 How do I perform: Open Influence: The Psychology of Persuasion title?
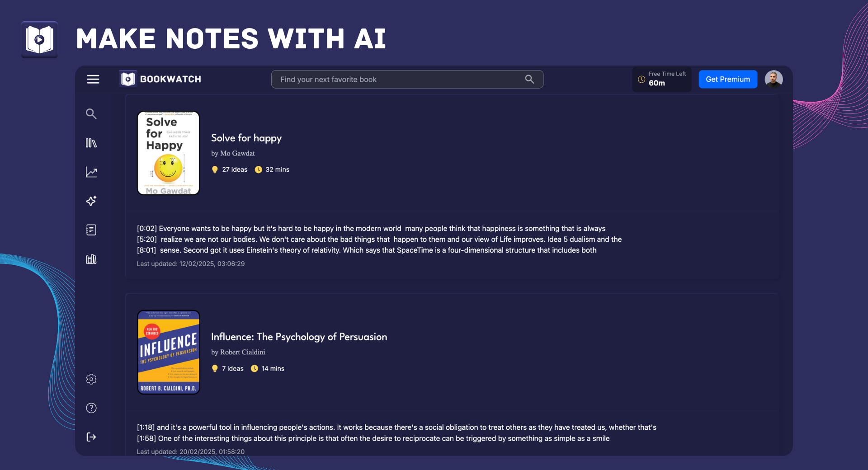(x=299, y=337)
